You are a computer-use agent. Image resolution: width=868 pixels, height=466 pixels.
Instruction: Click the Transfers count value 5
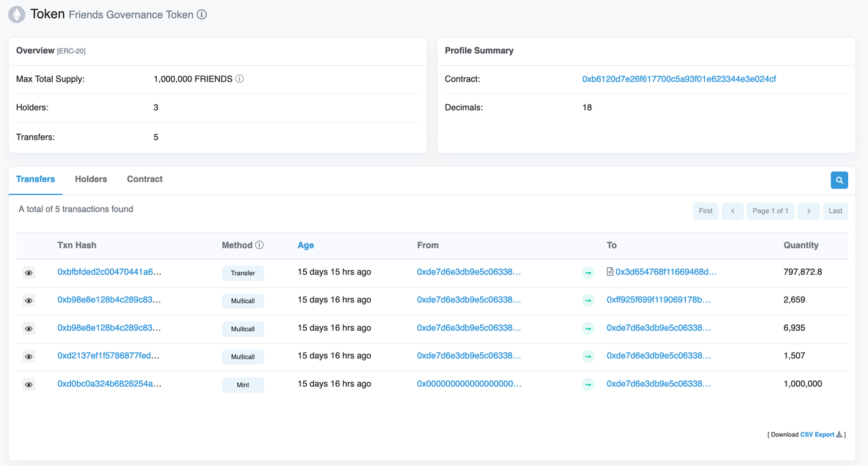point(156,137)
